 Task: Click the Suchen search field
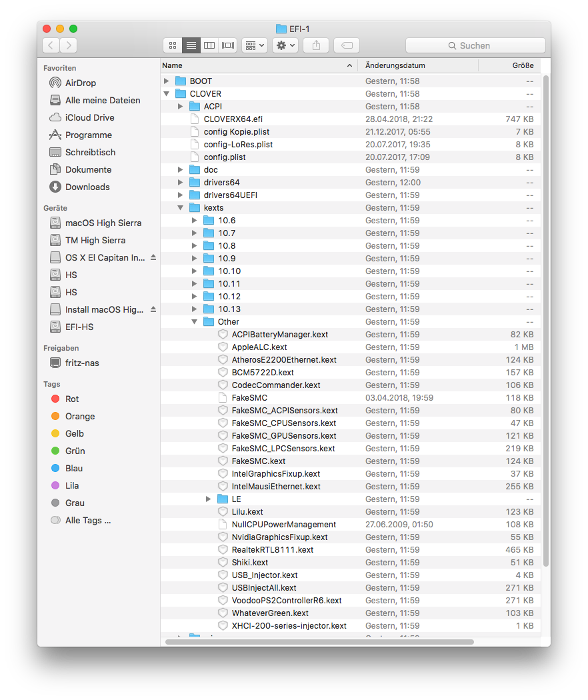(x=475, y=45)
